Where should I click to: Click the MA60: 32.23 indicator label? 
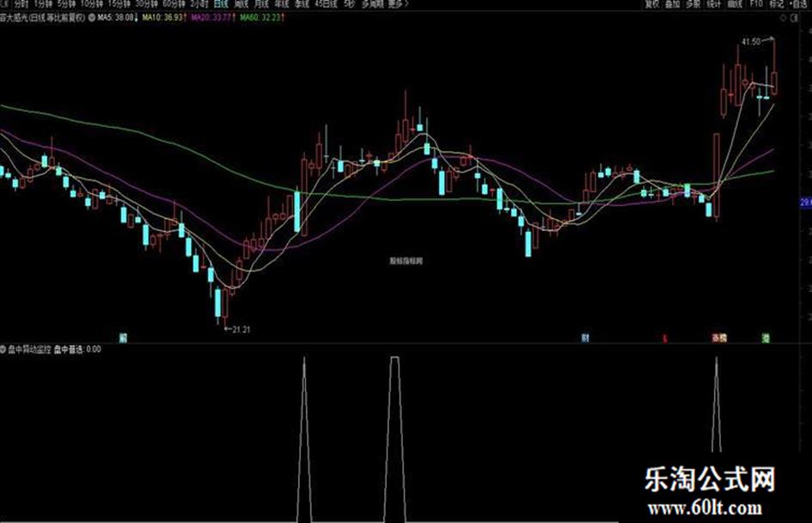click(x=261, y=18)
